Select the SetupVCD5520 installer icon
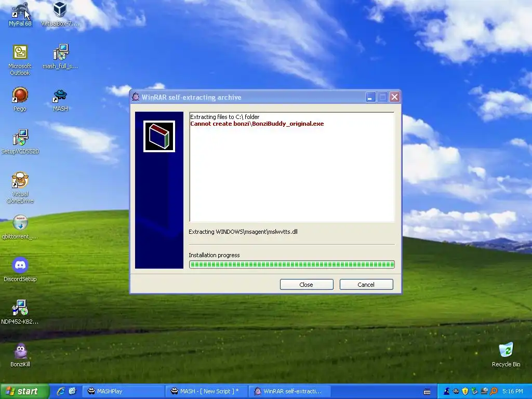The height and width of the screenshot is (399, 532). click(x=20, y=142)
